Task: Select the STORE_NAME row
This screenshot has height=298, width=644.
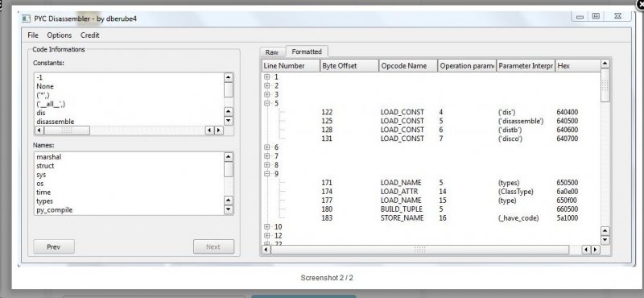Action: click(x=431, y=217)
